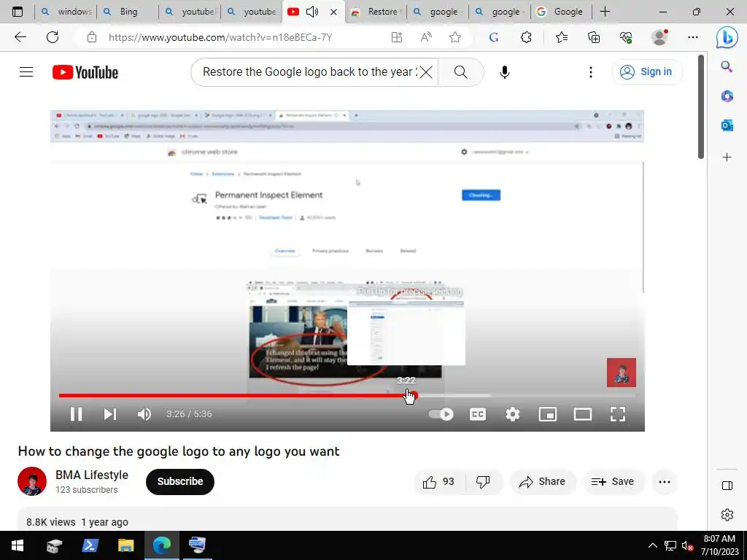The image size is (747, 560).
Task: Toggle the Edge sidebar visibility
Action: pyautogui.click(x=727, y=486)
